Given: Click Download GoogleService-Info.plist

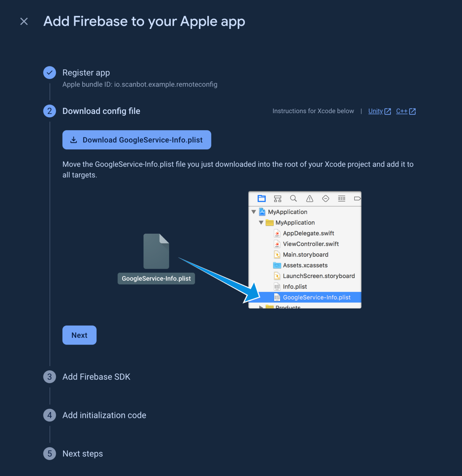Looking at the screenshot, I should point(137,140).
